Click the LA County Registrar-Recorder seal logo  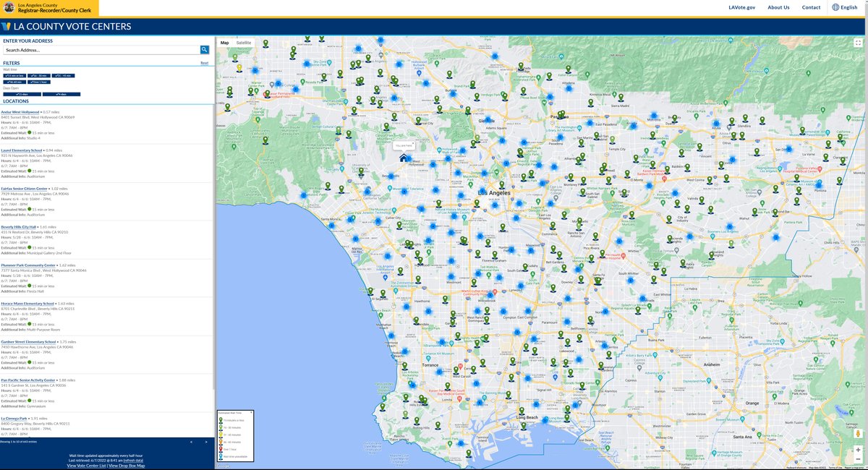pyautogui.click(x=8, y=7)
